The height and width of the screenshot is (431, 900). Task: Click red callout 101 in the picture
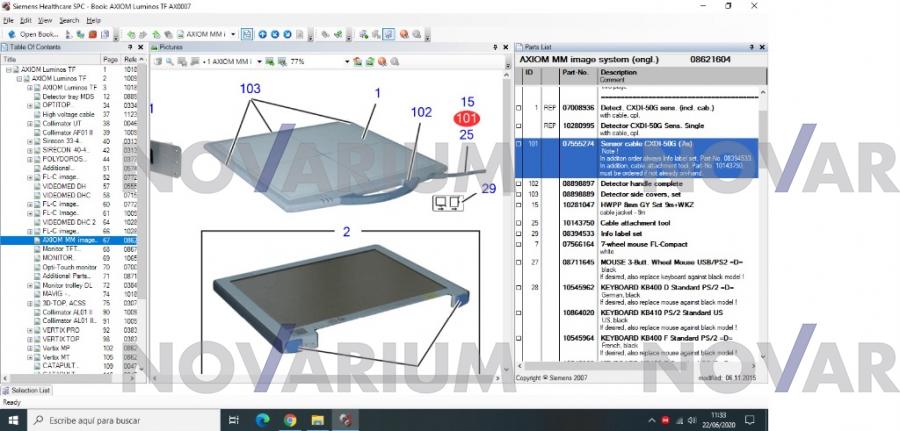pos(466,118)
